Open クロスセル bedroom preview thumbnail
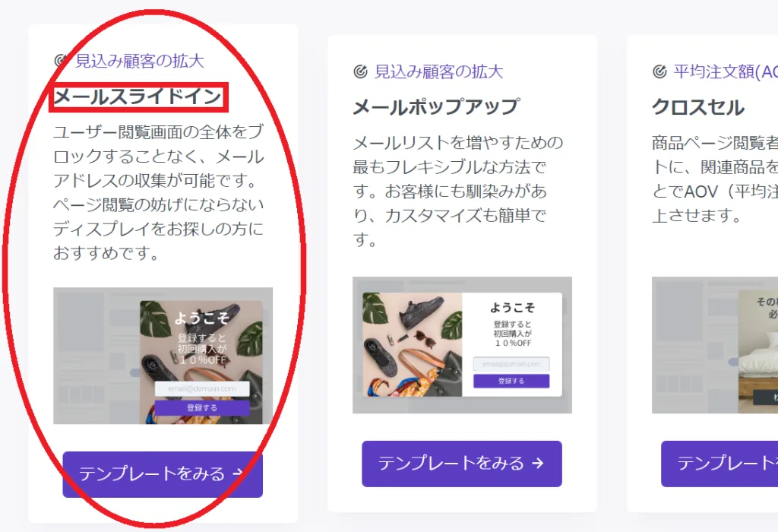Screen dimensions: 778x532 click(715, 345)
